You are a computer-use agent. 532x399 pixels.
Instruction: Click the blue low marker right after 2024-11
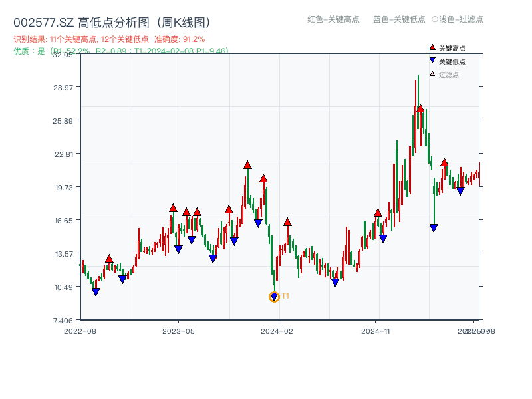383,239
